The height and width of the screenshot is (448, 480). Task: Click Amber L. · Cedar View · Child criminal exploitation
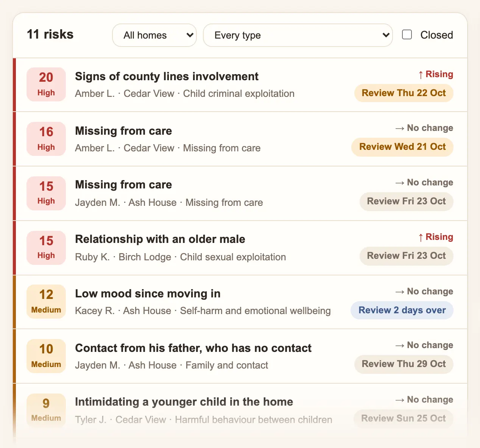(185, 93)
